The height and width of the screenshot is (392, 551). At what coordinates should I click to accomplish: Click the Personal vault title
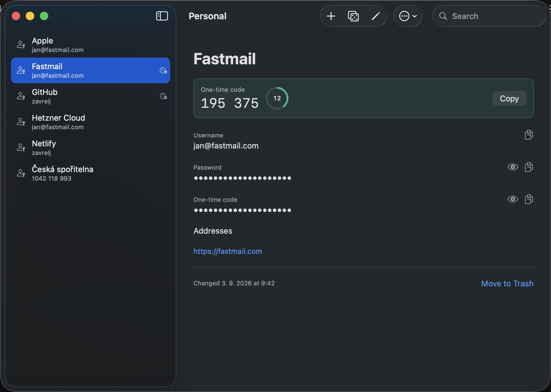[208, 16]
